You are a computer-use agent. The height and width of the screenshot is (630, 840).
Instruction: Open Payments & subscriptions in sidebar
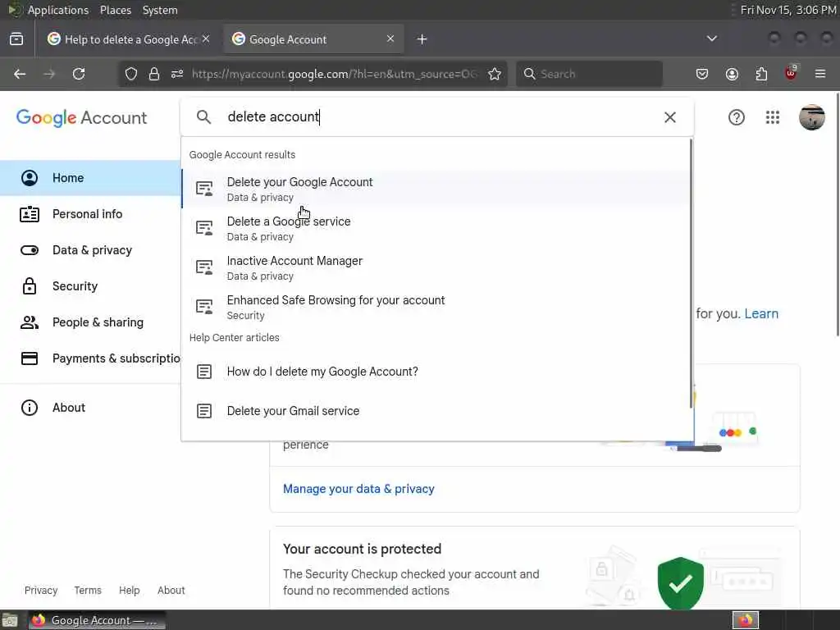pos(90,358)
